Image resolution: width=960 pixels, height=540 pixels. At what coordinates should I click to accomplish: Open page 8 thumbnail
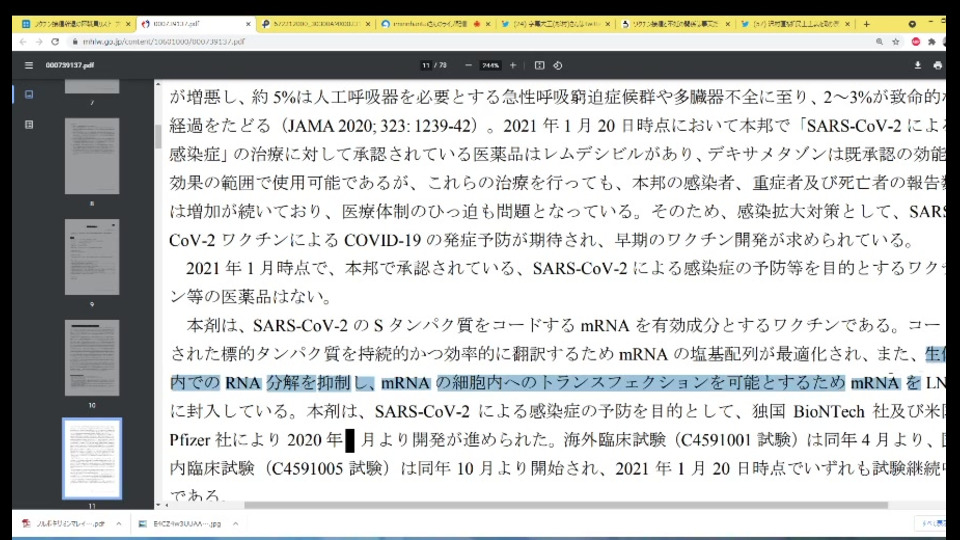point(92,156)
